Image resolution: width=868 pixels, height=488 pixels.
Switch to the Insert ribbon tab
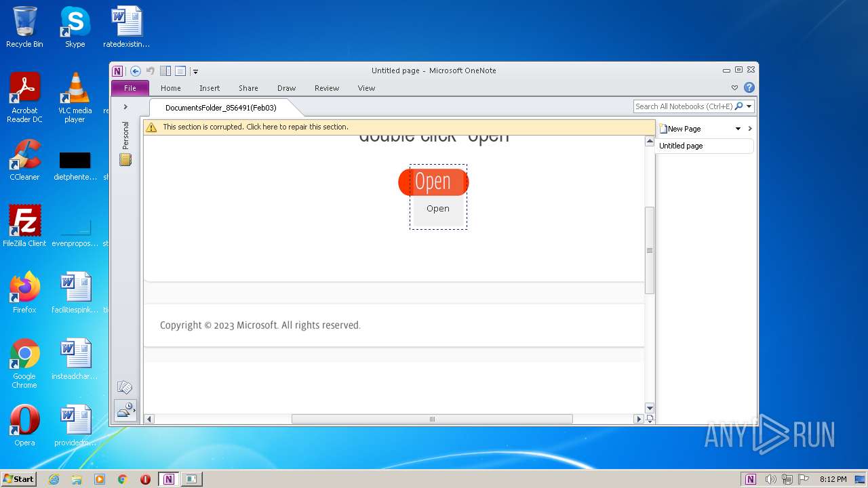click(210, 88)
